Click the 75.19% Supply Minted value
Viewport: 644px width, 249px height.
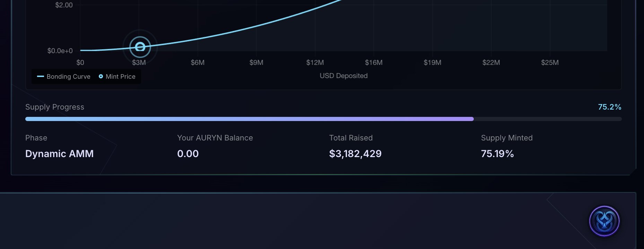pos(497,154)
